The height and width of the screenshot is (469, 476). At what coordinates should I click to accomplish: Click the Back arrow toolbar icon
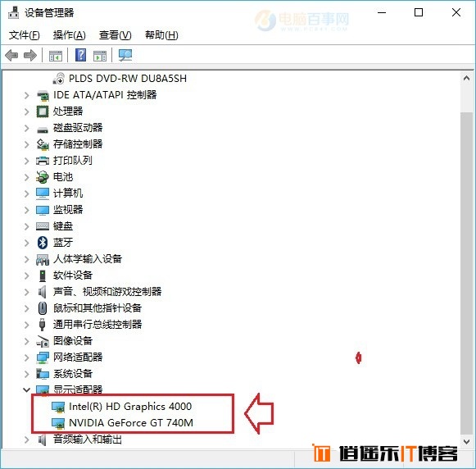point(11,56)
